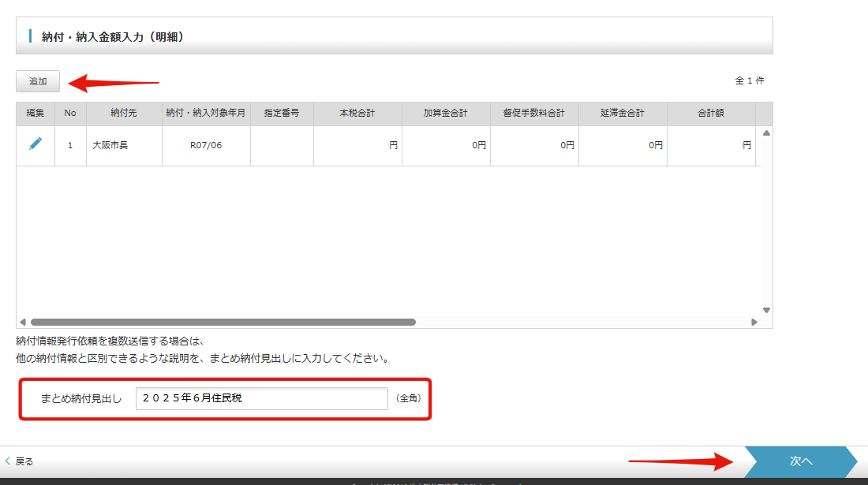The height and width of the screenshot is (485, 868).
Task: Click the 督促手数料合計 column header
Action: point(534,113)
